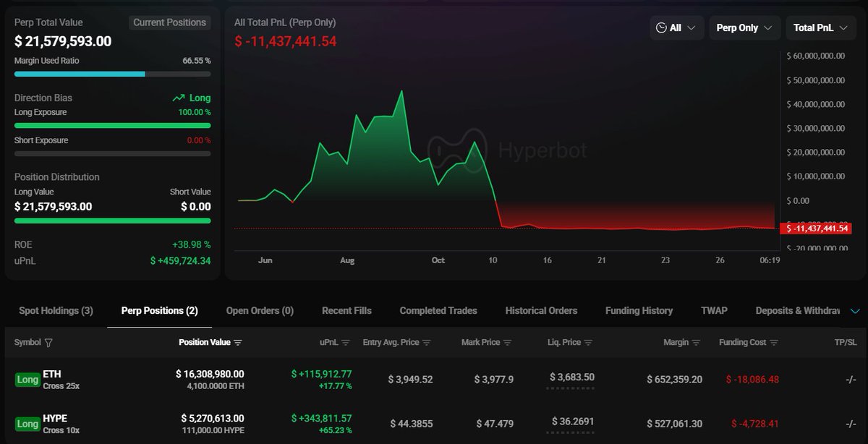
Task: Click the All Total PnL value -11,437,441.54 heading
Action: (285, 41)
